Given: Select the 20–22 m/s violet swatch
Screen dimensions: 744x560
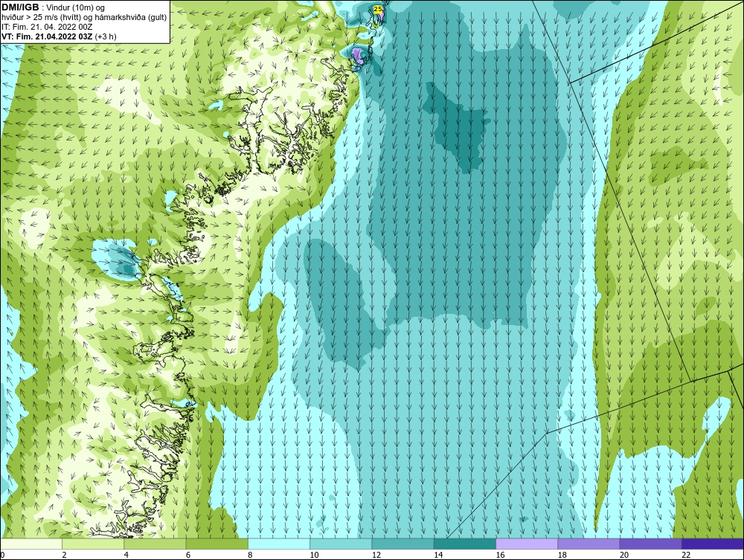Looking at the screenshot, I should [x=650, y=544].
